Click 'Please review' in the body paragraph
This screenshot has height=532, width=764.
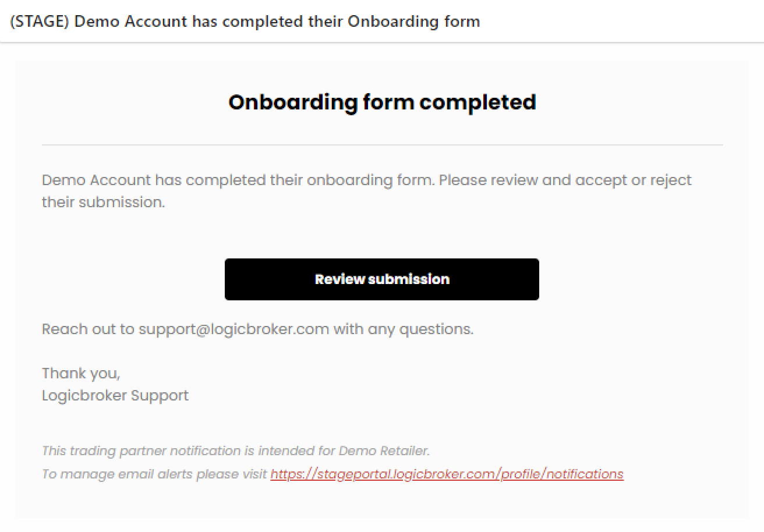pos(489,180)
